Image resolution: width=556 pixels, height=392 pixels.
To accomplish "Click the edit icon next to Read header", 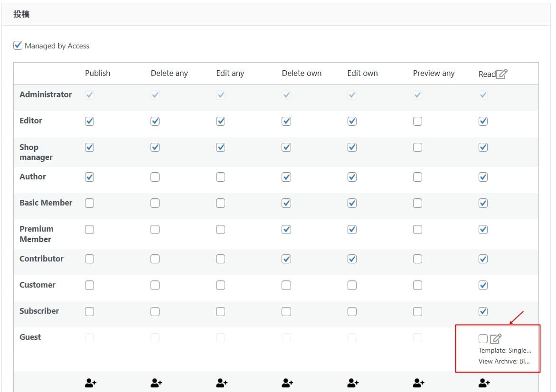I will (x=501, y=74).
